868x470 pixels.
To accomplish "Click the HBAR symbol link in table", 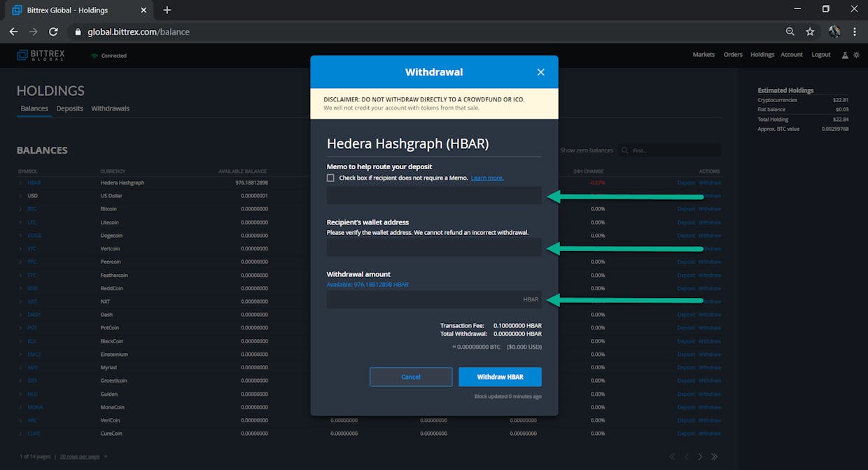I will click(34, 183).
